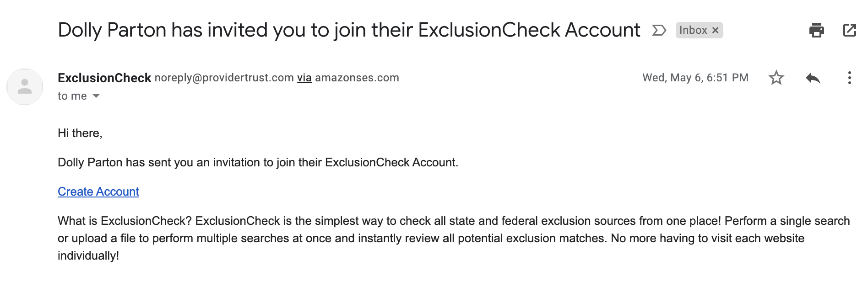Follow the Create Account link
This screenshot has width=868, height=298.
click(x=98, y=192)
